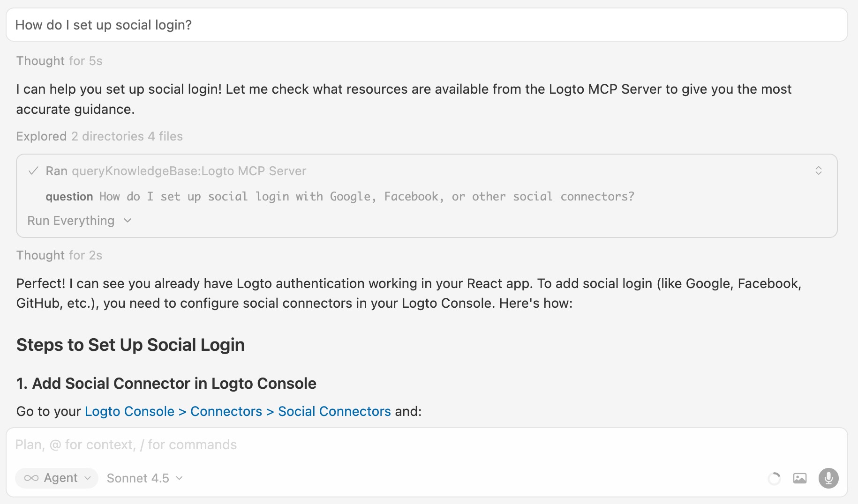Viewport: 858px width, 504px height.
Task: Click the up-down chevron on the tool call block
Action: (820, 171)
